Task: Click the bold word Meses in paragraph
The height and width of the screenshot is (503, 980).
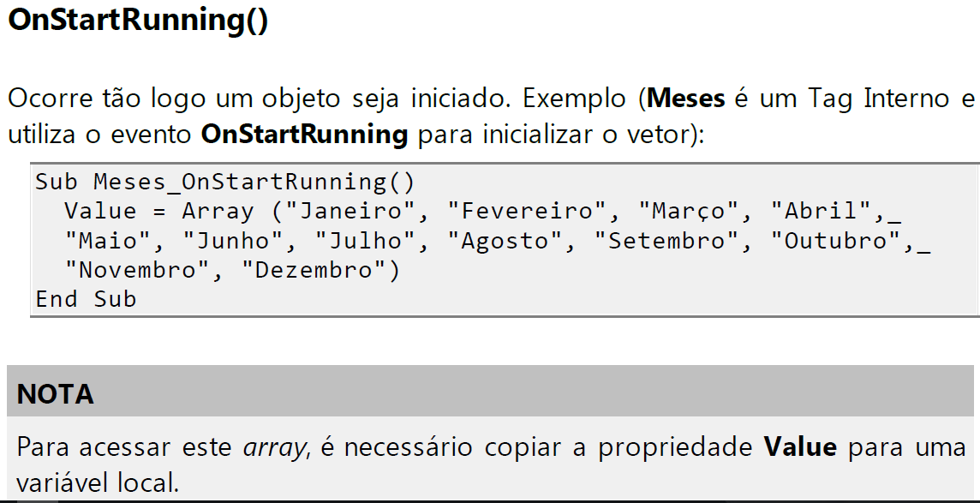Action: (685, 98)
